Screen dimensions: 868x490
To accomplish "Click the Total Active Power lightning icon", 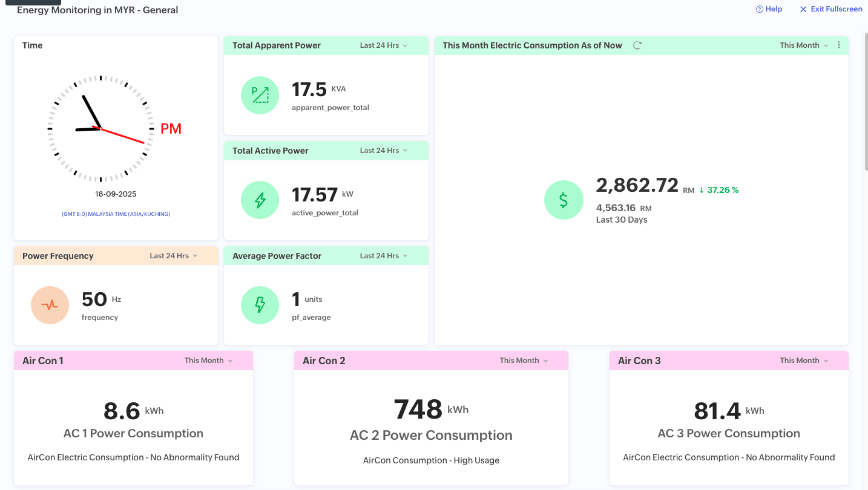I will coord(260,200).
